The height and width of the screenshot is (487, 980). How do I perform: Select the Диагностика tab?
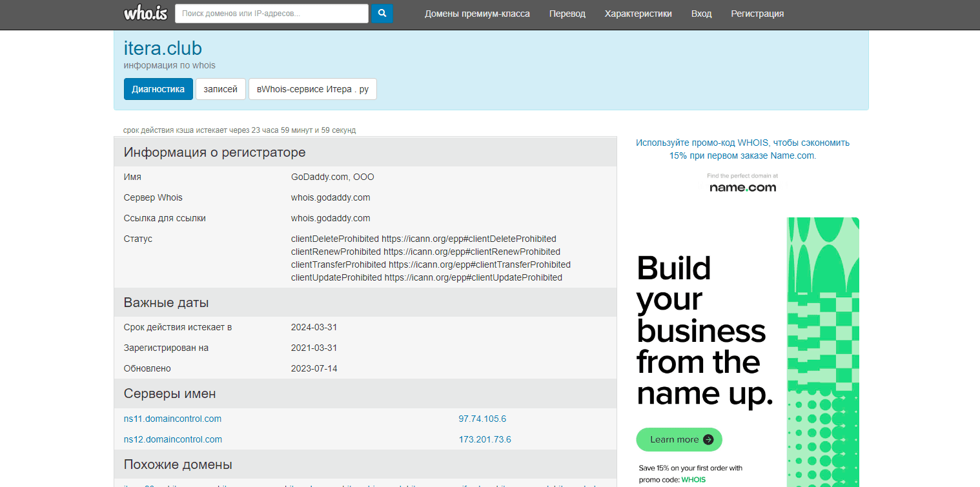point(158,89)
